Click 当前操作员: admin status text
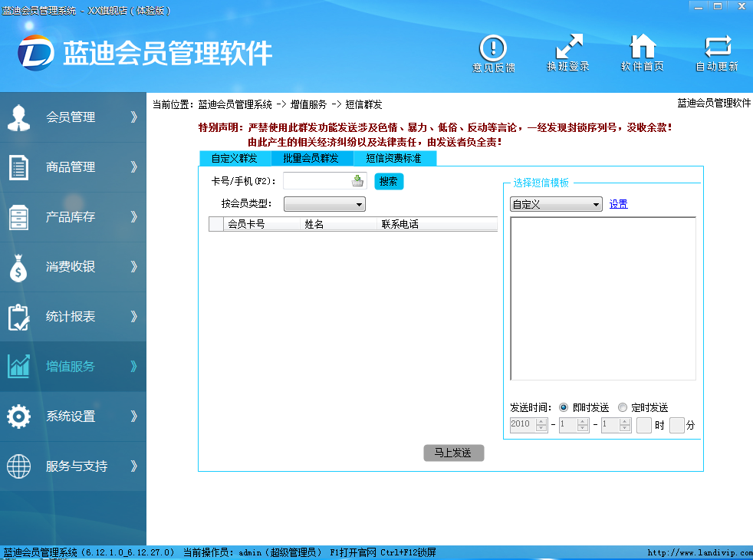Screen dimensions: 753x560 coord(252,552)
